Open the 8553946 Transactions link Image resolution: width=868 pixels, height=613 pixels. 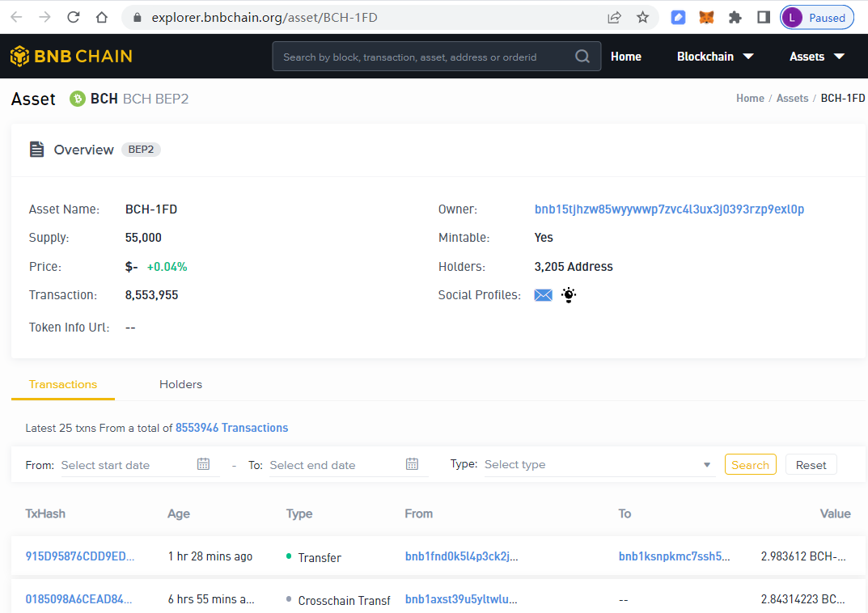pos(232,428)
